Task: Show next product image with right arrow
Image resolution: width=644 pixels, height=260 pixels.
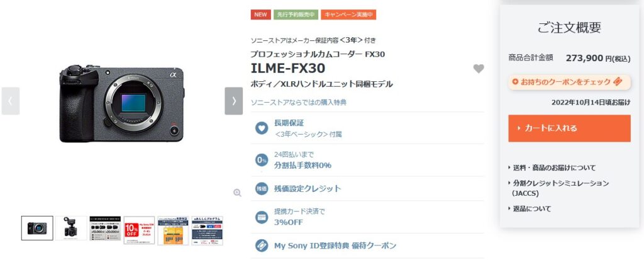Action: [234, 101]
